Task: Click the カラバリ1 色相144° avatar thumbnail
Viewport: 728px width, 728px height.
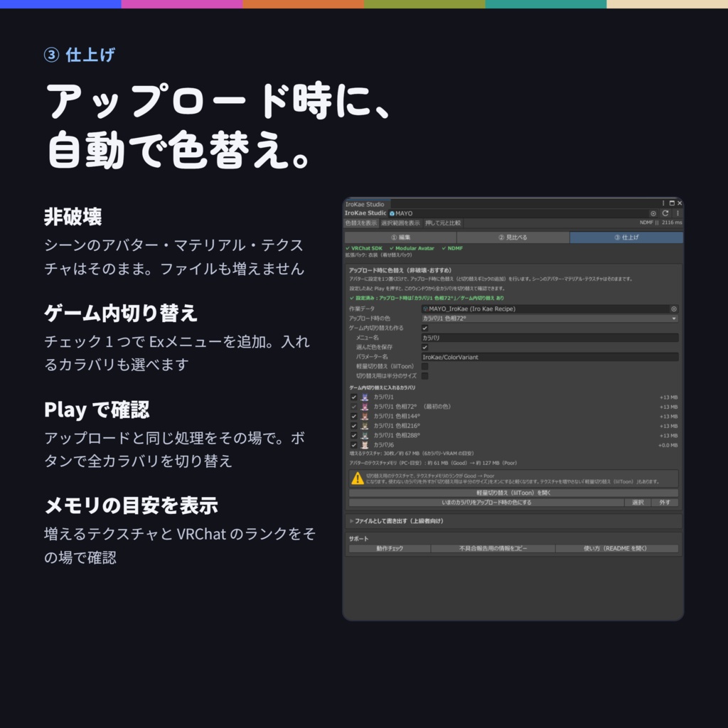Action: point(365,417)
